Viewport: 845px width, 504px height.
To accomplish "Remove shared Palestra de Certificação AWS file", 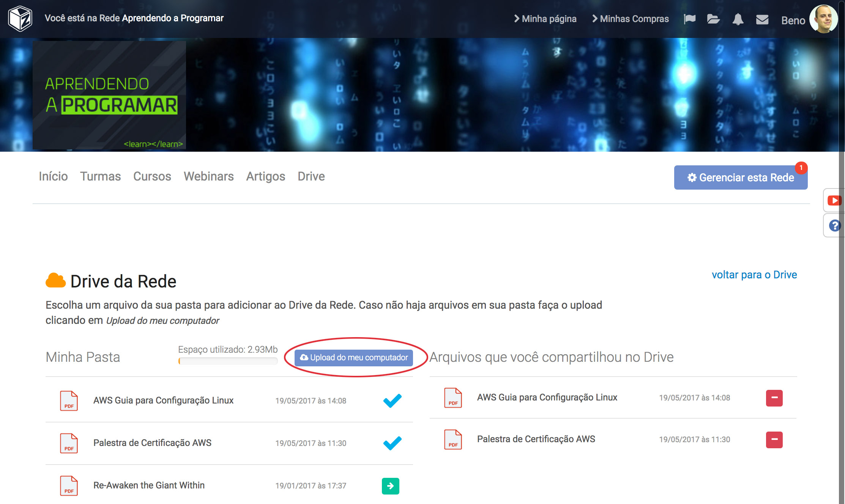I will pyautogui.click(x=774, y=440).
